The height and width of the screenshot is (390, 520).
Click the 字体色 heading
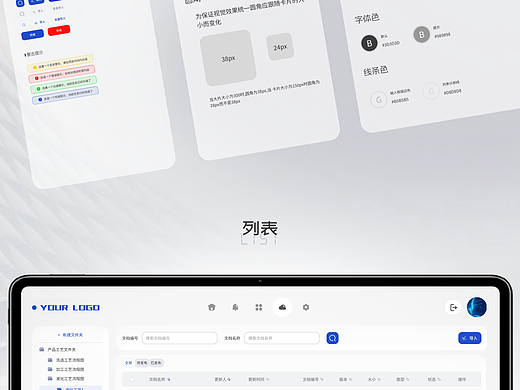[x=367, y=18]
